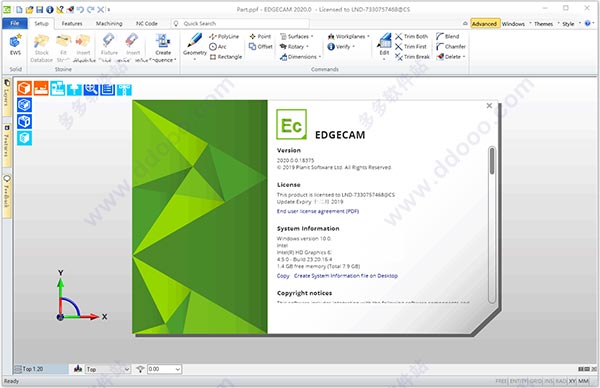Select the PolyLine geometry command
The image size is (600, 388).
coord(224,36)
